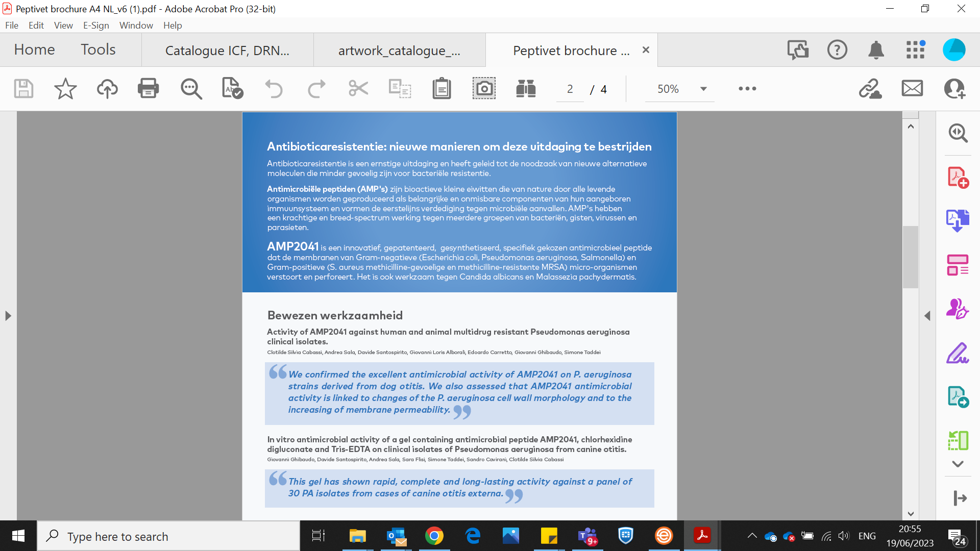Show more tools chevron in right pane
Viewport: 980px width, 551px height.
[958, 464]
